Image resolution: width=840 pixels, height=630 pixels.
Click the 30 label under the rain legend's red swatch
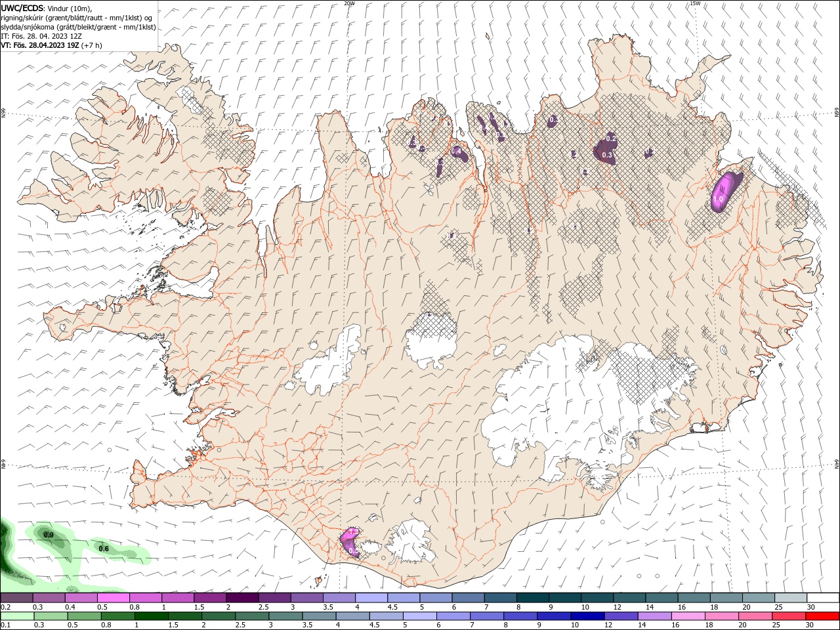(x=810, y=625)
